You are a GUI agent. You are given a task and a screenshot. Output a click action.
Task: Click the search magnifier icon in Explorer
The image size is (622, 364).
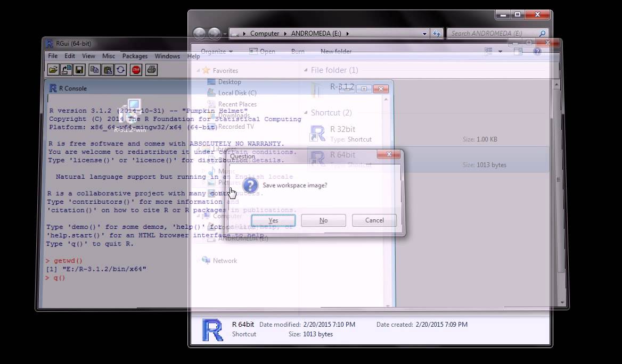(542, 34)
